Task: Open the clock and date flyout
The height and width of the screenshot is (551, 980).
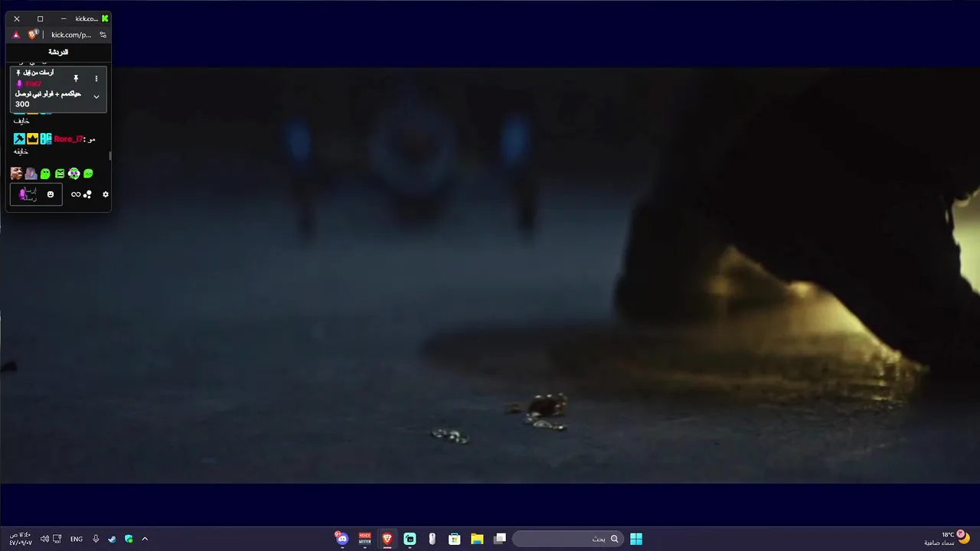Action: click(x=21, y=539)
